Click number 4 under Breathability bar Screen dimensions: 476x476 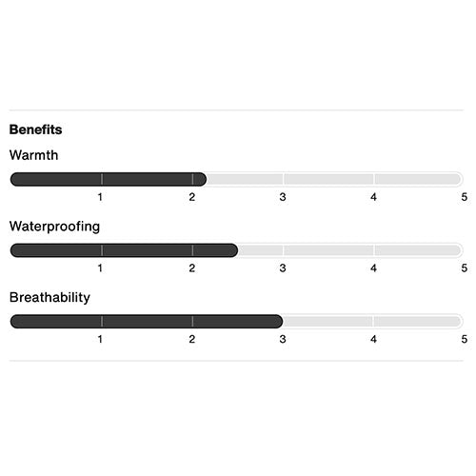coord(373,339)
